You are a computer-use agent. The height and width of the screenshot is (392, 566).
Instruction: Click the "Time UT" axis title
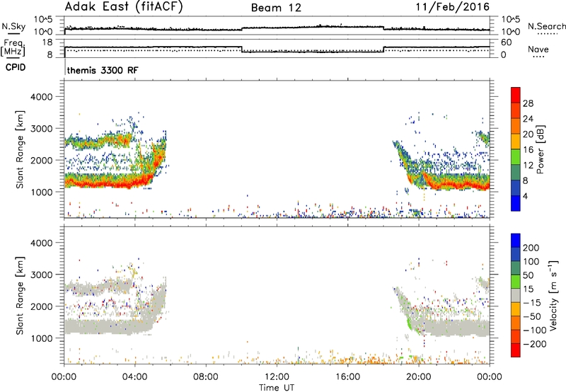pos(277,388)
